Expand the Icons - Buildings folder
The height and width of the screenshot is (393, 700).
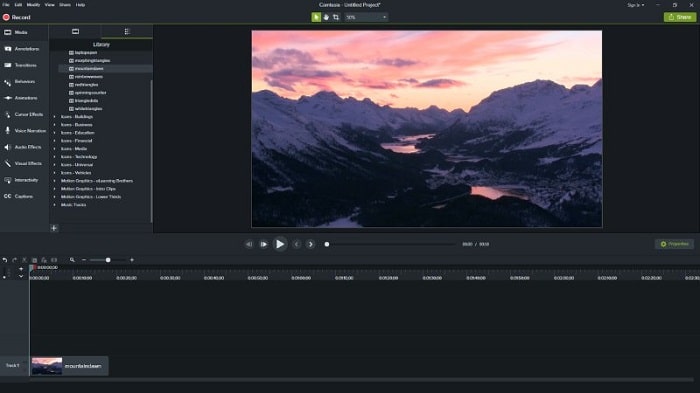click(x=55, y=117)
